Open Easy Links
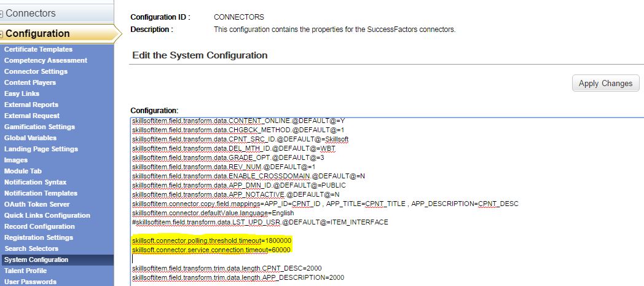 (22, 93)
